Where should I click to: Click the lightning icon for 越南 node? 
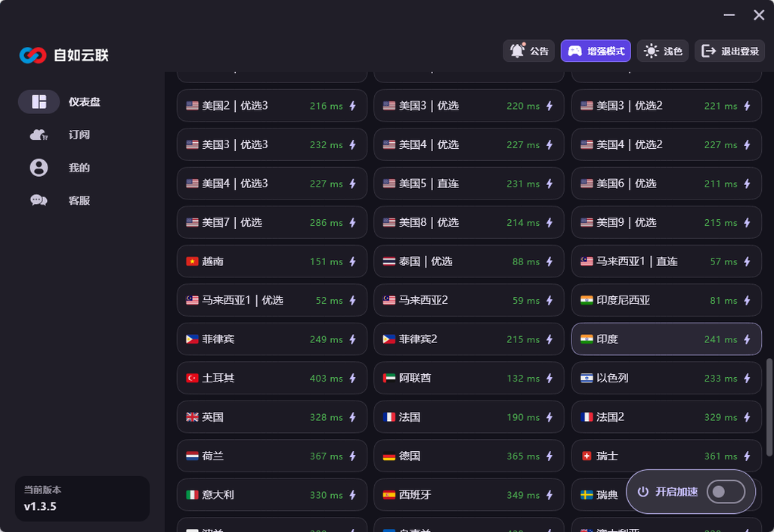pos(353,261)
